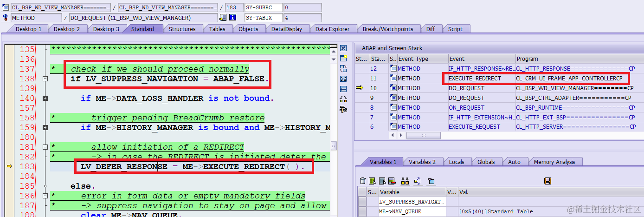Click method icon in stack row 6

point(393,127)
